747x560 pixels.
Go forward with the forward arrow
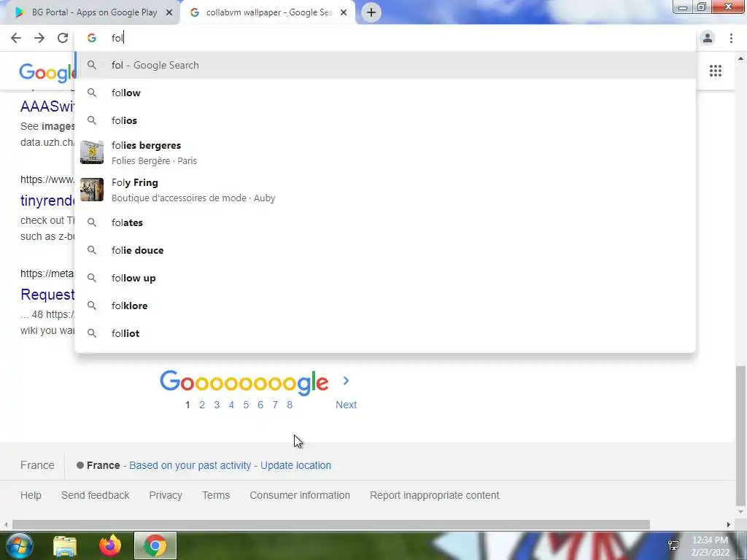click(x=39, y=38)
